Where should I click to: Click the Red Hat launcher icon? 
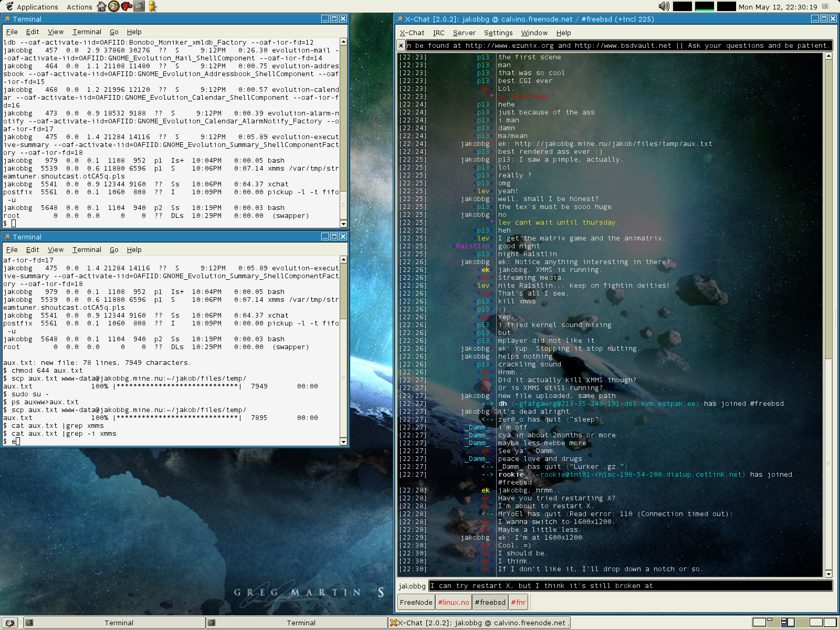coord(126,6)
